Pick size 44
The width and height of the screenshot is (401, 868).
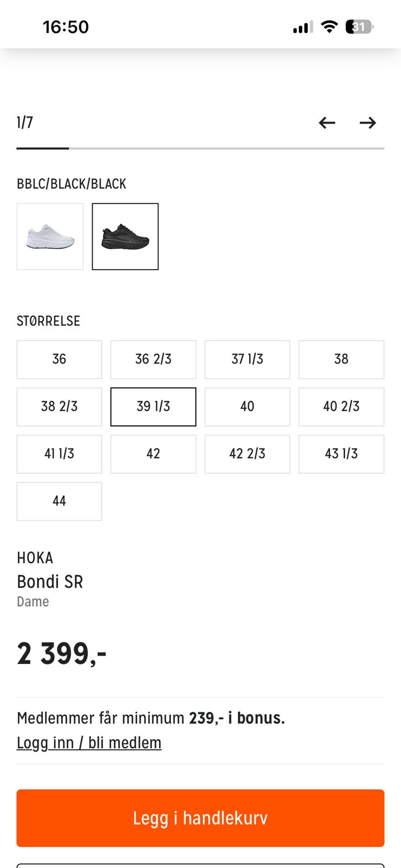[x=59, y=501]
